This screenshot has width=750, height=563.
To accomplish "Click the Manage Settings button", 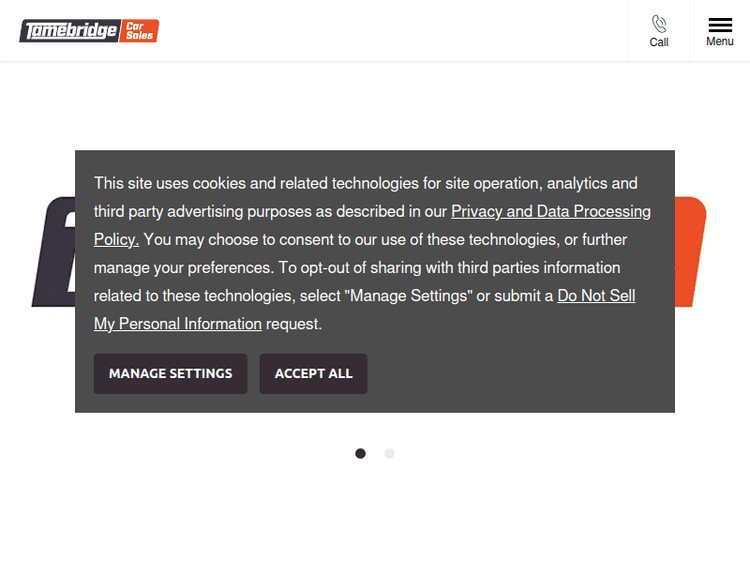I will [170, 373].
